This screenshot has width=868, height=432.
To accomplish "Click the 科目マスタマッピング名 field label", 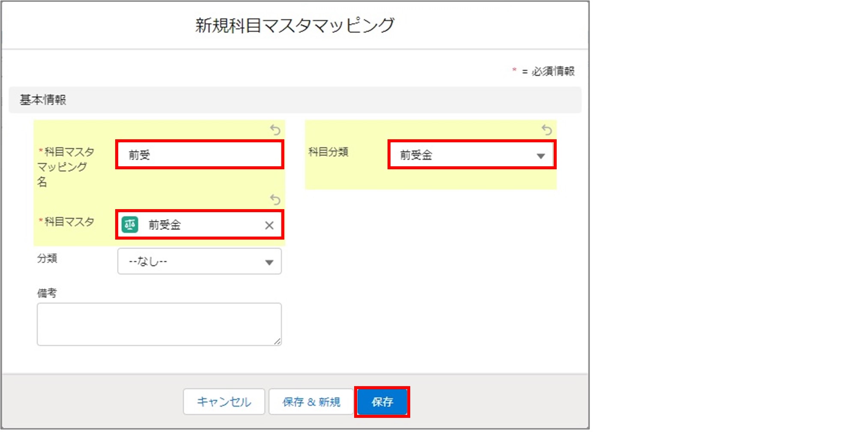I will [x=66, y=167].
